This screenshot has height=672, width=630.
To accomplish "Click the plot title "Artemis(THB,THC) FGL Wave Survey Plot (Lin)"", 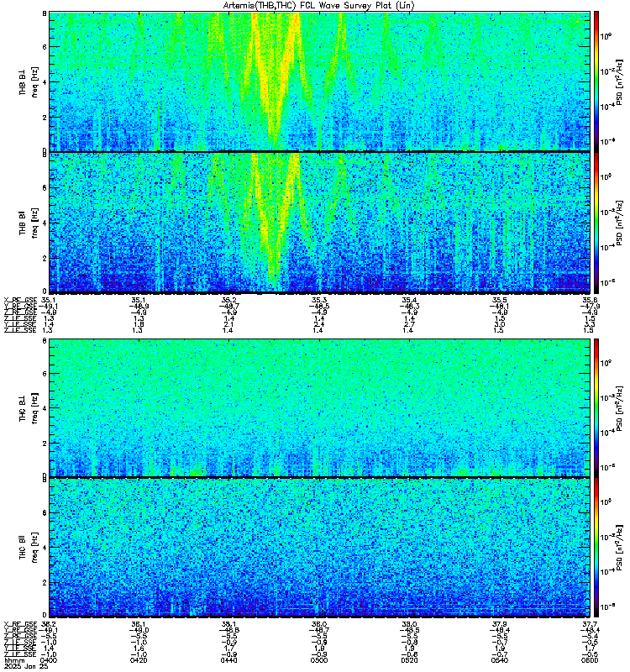I will pos(318,6).
